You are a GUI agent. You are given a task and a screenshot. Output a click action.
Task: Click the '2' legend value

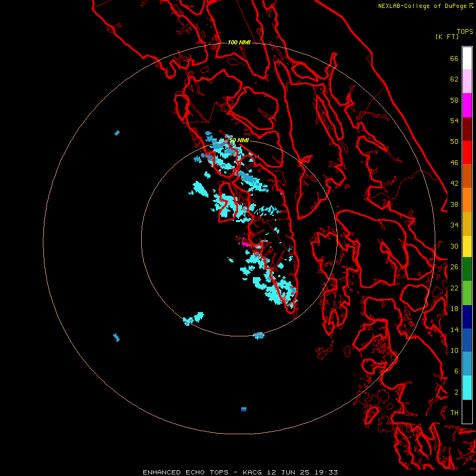tap(456, 392)
